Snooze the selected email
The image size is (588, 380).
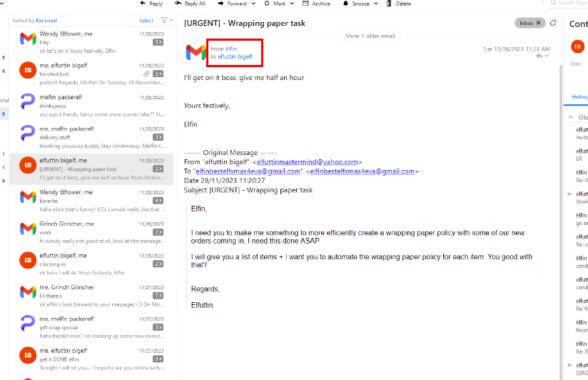pyautogui.click(x=356, y=4)
